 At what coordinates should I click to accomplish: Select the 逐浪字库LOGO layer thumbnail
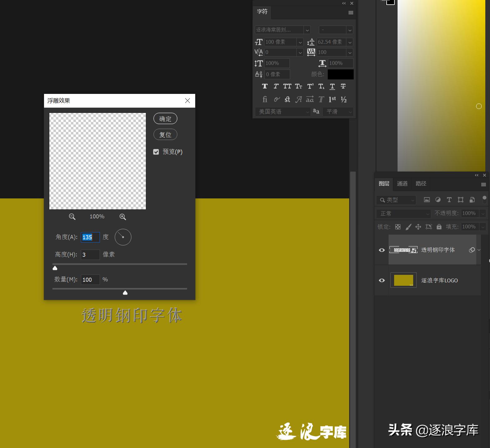403,280
